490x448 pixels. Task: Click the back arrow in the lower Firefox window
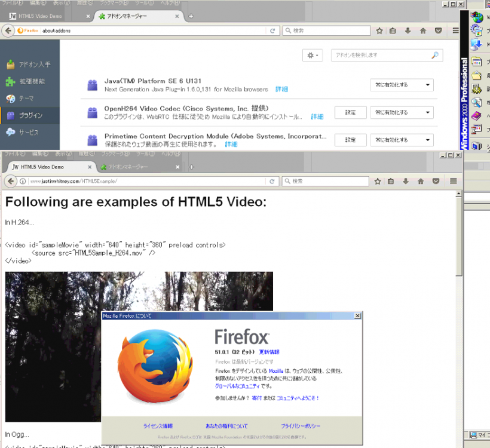(10, 181)
